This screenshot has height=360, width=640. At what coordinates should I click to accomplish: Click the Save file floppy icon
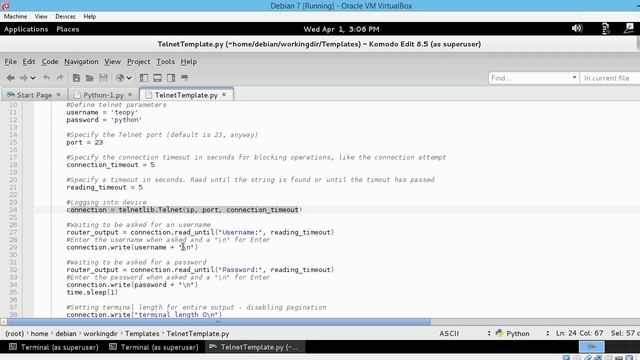(x=103, y=78)
